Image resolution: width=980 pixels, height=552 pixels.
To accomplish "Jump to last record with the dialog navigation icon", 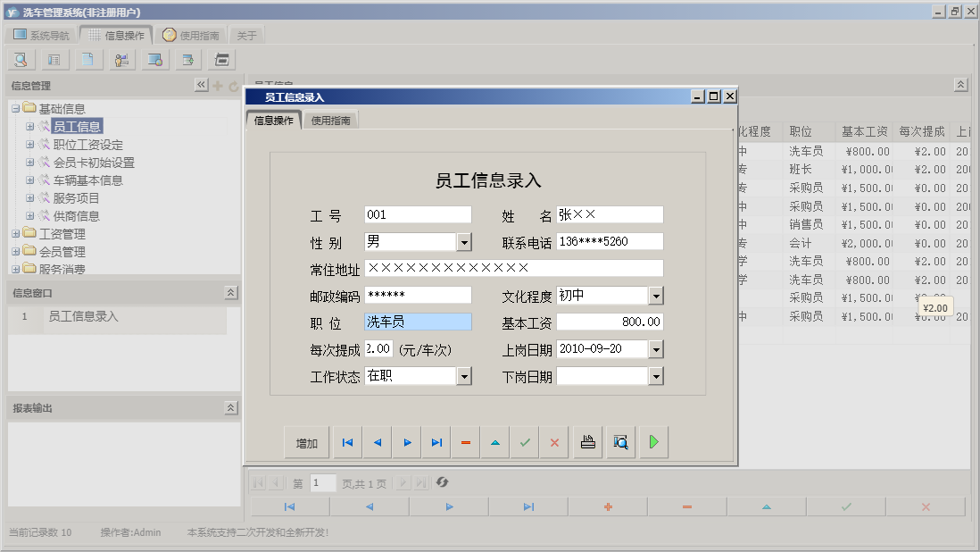I will pos(436,441).
